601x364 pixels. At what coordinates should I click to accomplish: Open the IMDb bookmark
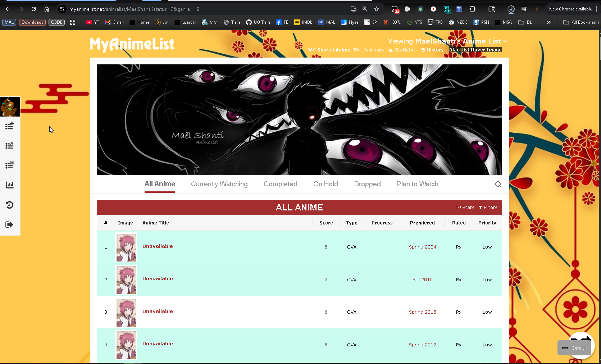pyautogui.click(x=303, y=22)
